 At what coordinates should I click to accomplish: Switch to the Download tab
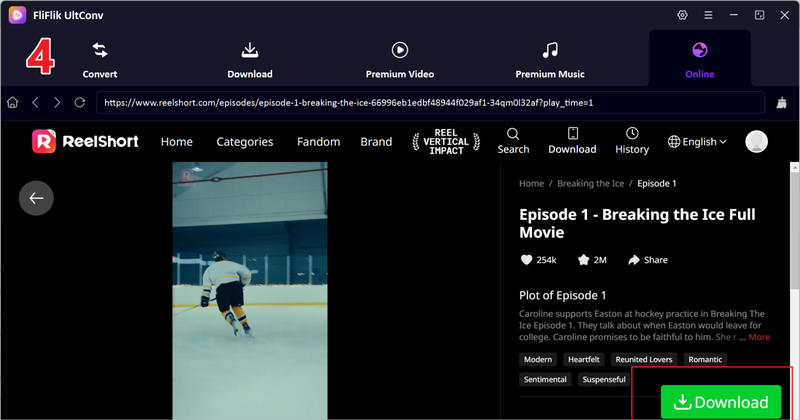coord(250,60)
